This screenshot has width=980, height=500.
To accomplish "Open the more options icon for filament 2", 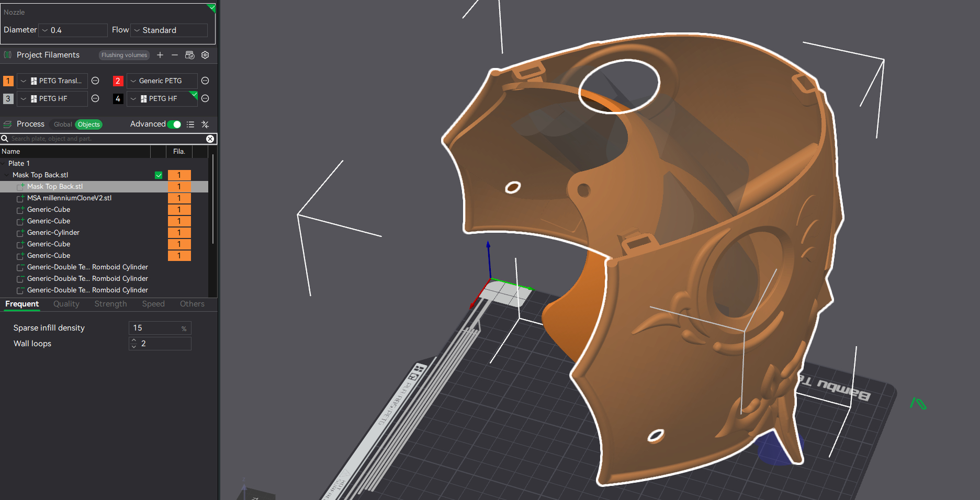I will pos(205,81).
